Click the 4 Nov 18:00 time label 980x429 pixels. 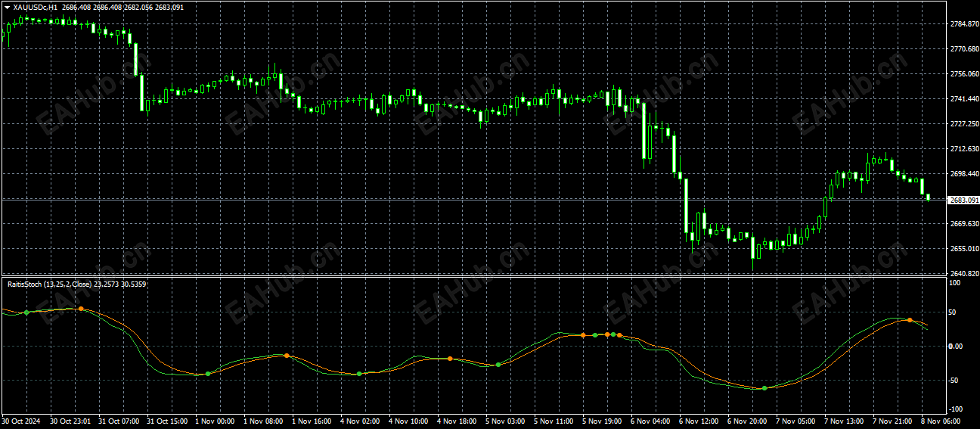457,421
